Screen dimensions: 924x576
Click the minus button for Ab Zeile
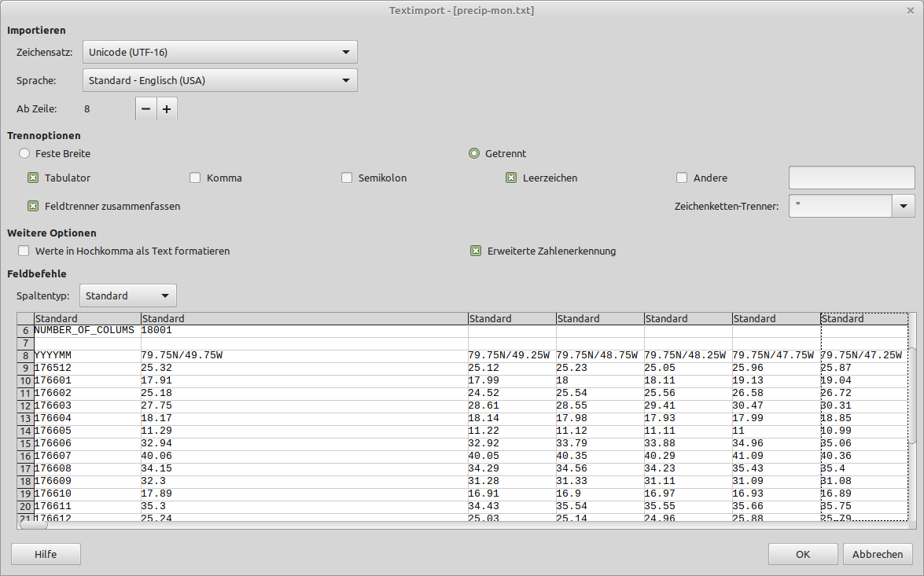146,109
